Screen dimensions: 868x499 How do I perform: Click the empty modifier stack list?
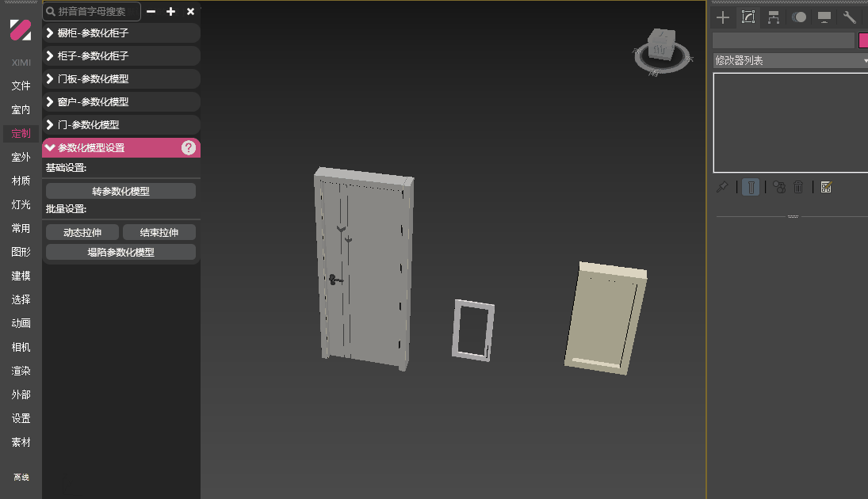(790, 123)
